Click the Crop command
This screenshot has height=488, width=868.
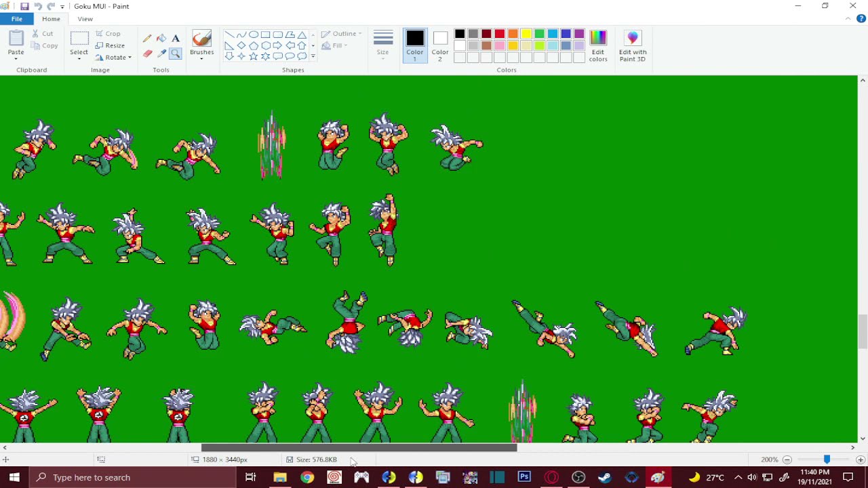108,33
